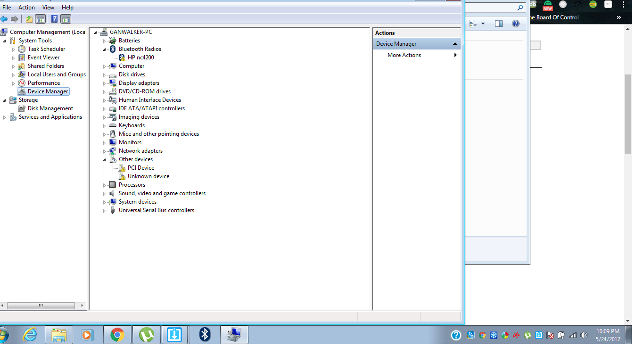Click the Human Interface Devices icon

coord(113,100)
